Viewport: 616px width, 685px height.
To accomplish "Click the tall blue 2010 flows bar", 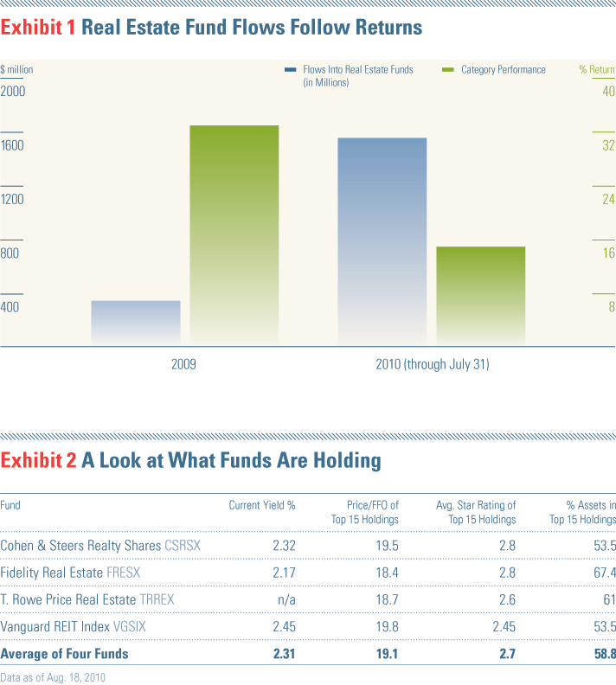I will tap(382, 242).
